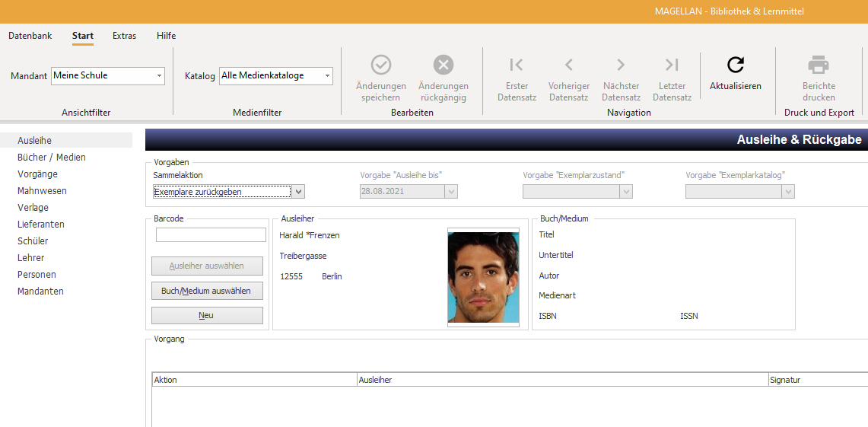The height and width of the screenshot is (427, 868).
Task: Open Lehrer in the sidebar
Action: [31, 257]
